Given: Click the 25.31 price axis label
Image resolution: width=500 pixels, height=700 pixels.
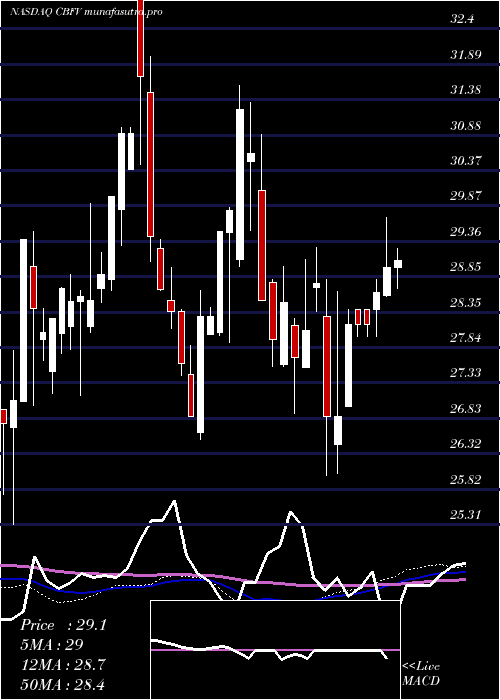Looking at the screenshot, I should pyautogui.click(x=465, y=515).
